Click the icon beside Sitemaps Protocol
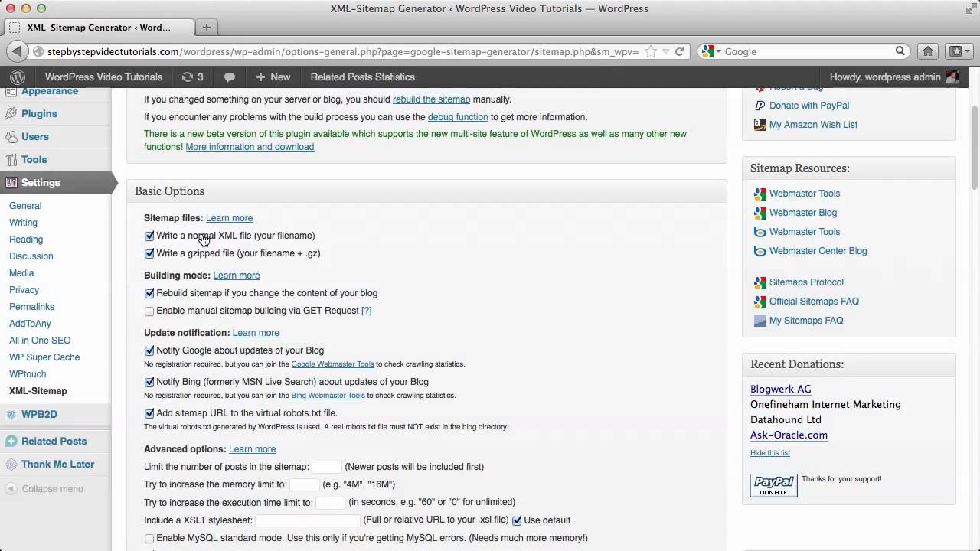Image resolution: width=980 pixels, height=551 pixels. click(x=759, y=282)
